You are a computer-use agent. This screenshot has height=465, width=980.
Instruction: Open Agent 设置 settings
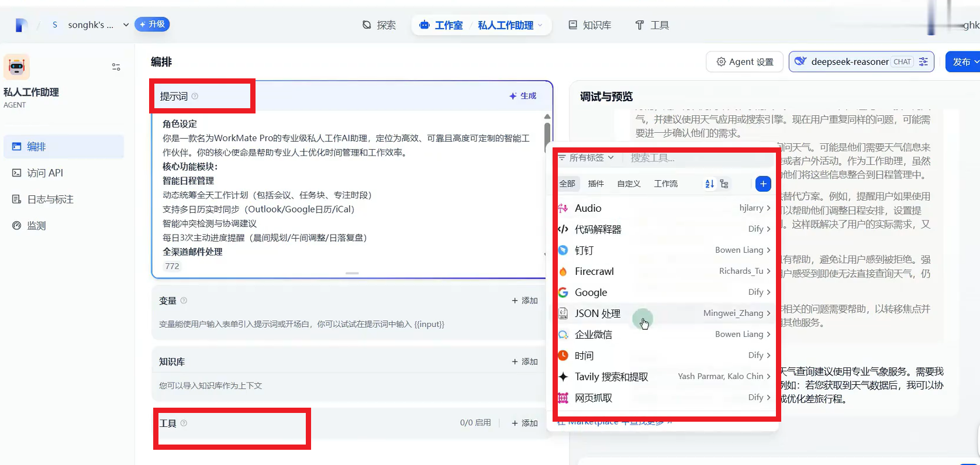[x=744, y=61]
